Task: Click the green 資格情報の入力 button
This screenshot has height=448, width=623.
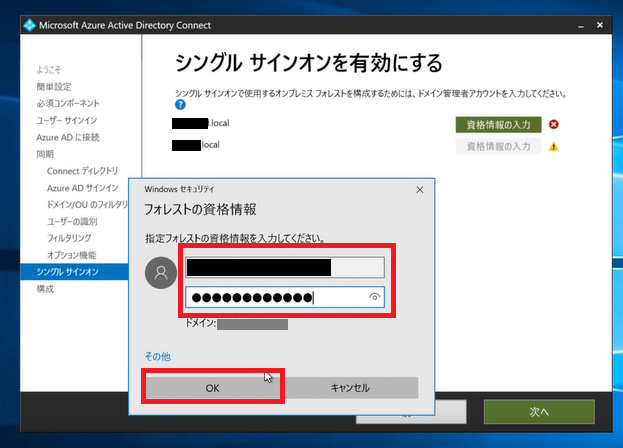Action: click(x=498, y=125)
